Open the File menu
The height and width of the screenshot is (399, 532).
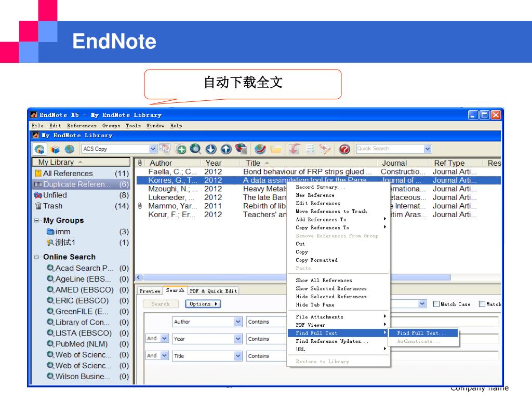tap(37, 126)
